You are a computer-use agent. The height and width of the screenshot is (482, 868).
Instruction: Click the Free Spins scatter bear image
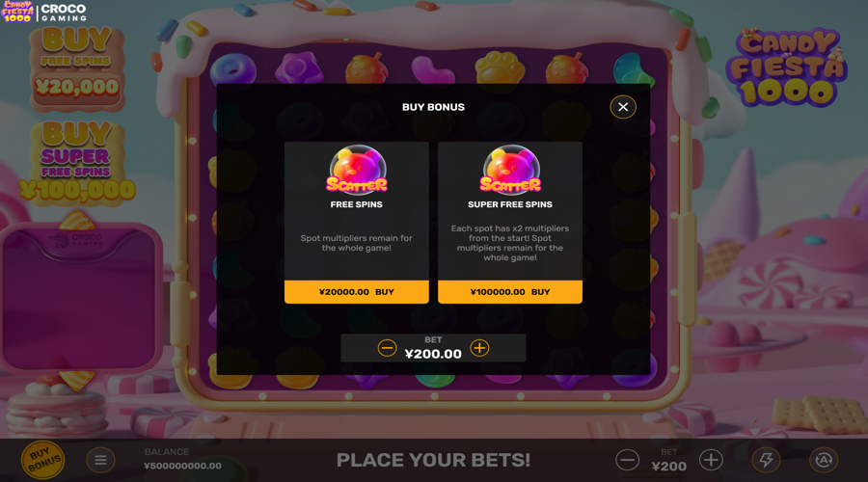(x=357, y=170)
